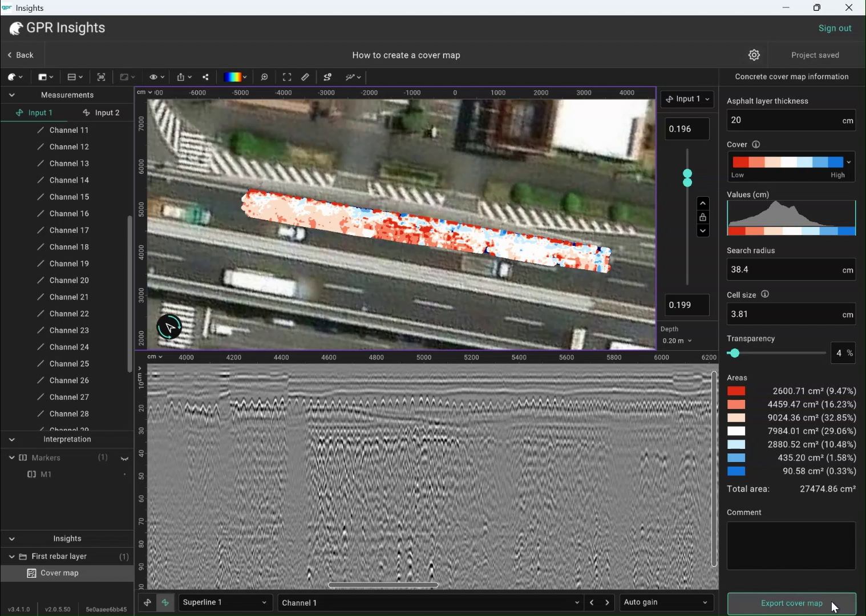The image size is (866, 616).
Task: Switch to the Input 2 tab
Action: point(106,112)
